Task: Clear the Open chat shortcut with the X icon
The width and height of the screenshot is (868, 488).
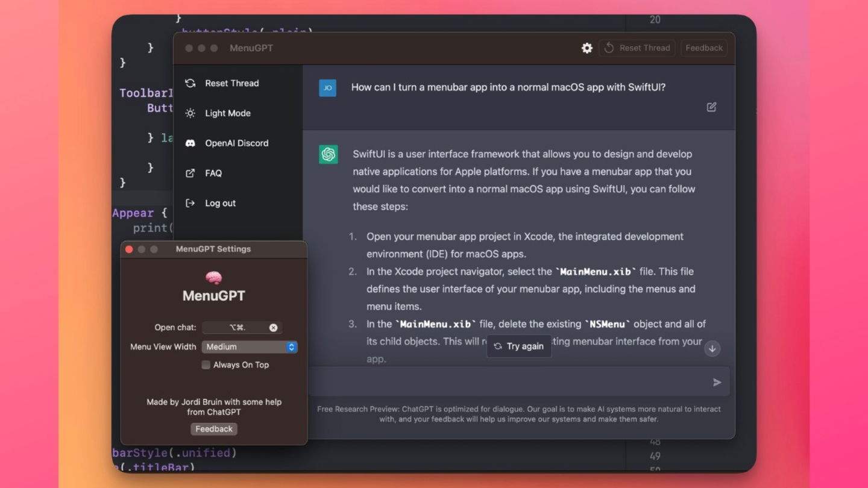Action: pos(273,327)
